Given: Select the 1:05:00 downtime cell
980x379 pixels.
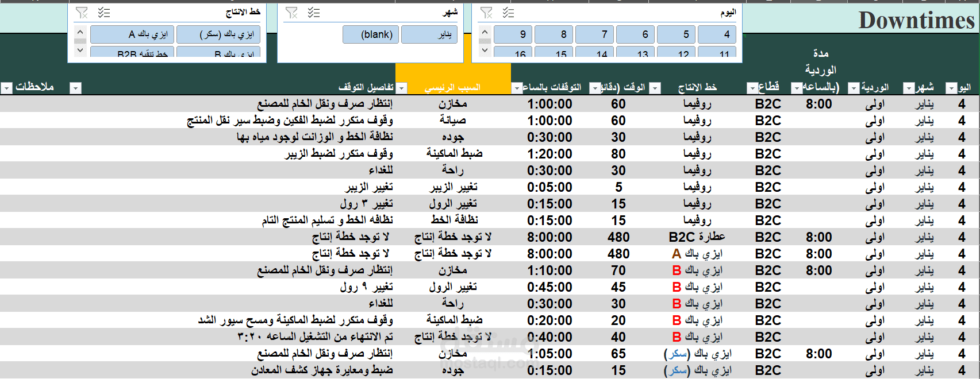Looking at the screenshot, I should point(549,354).
